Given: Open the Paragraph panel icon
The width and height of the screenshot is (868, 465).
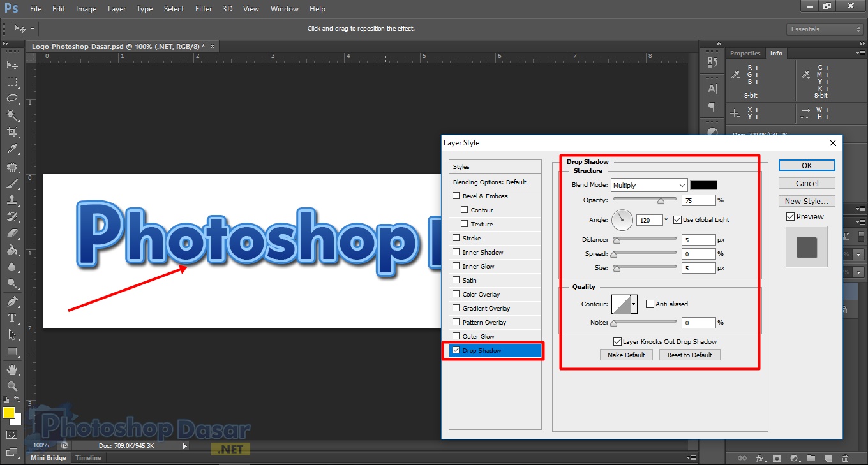Looking at the screenshot, I should 713,107.
